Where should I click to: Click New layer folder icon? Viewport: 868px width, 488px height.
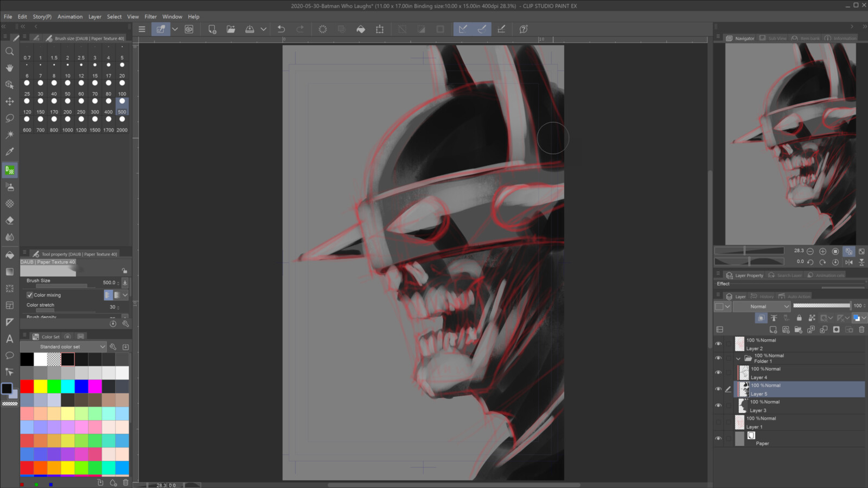pos(799,329)
